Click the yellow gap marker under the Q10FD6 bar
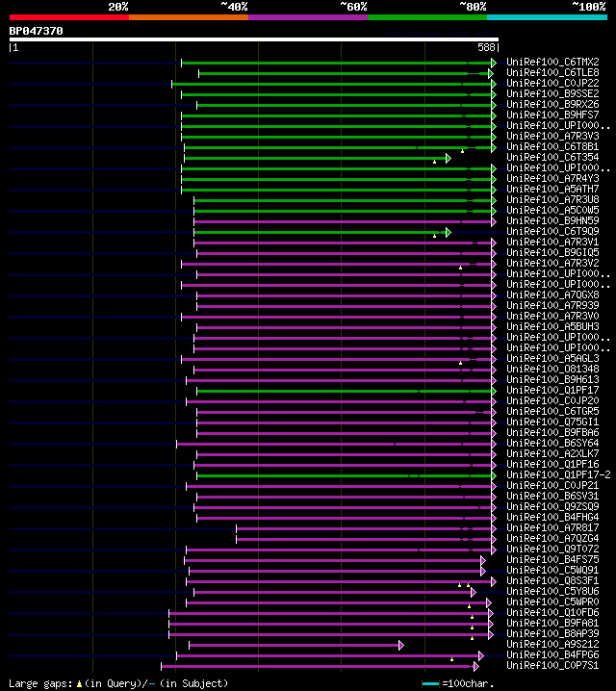Screen dimensions: 616x691 (x=472, y=618)
